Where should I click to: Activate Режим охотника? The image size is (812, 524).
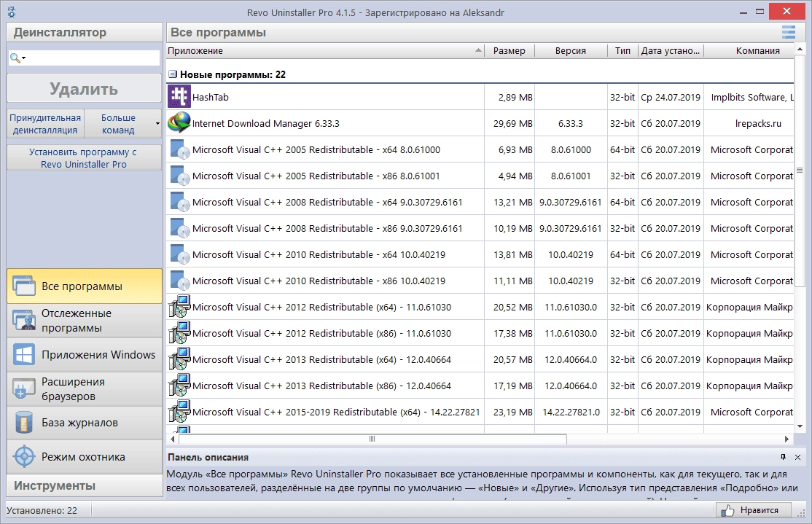click(85, 457)
